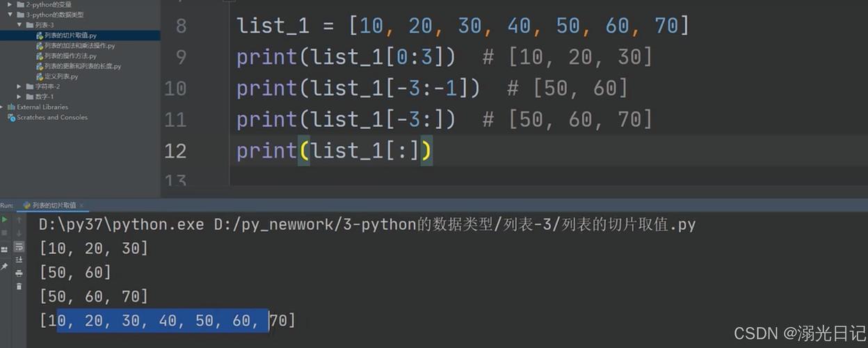Click Scroll to End icon in console
The image size is (868, 348).
pyautogui.click(x=19, y=260)
